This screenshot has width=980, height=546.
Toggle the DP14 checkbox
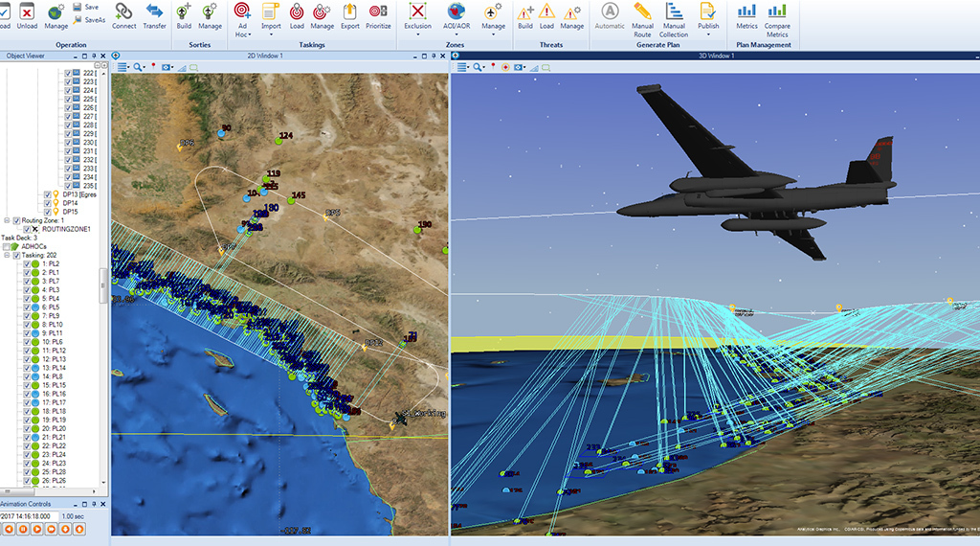[47, 203]
